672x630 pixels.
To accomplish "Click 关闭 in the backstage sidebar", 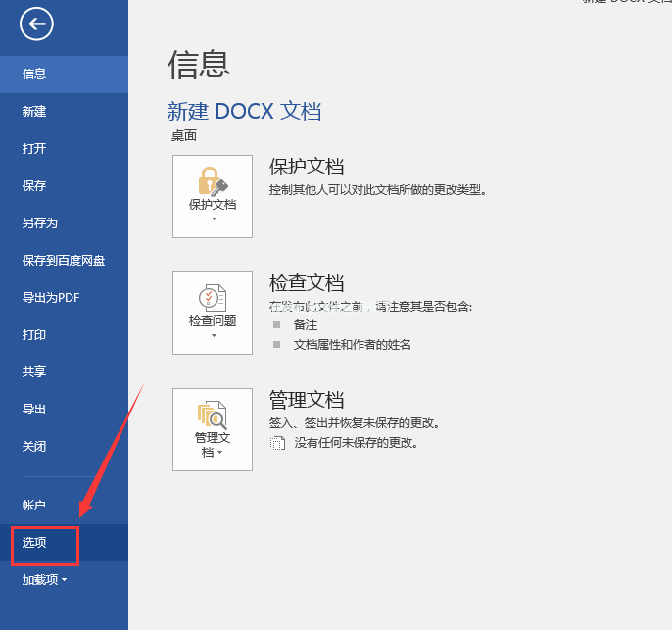I will click(x=34, y=447).
